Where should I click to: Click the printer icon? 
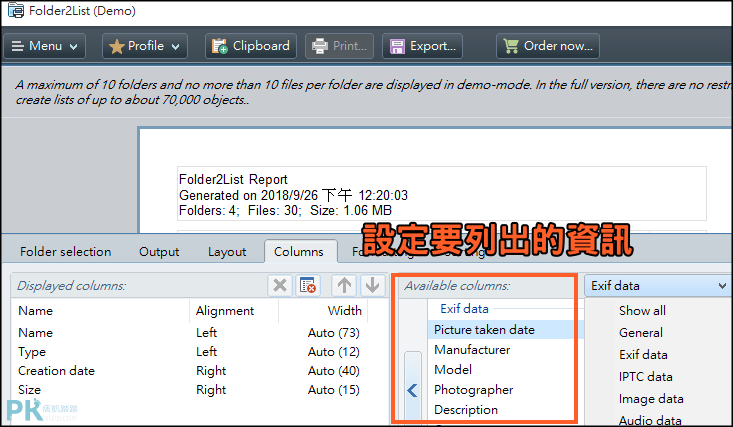tap(320, 46)
